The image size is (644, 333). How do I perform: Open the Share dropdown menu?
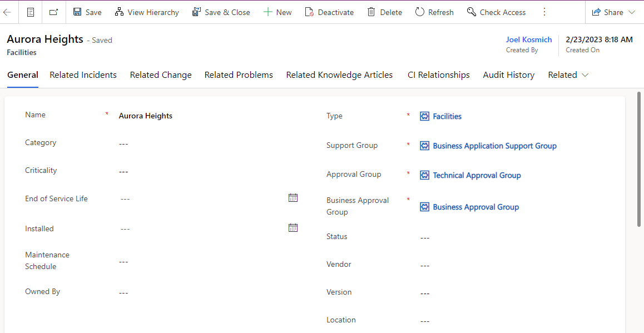point(613,12)
